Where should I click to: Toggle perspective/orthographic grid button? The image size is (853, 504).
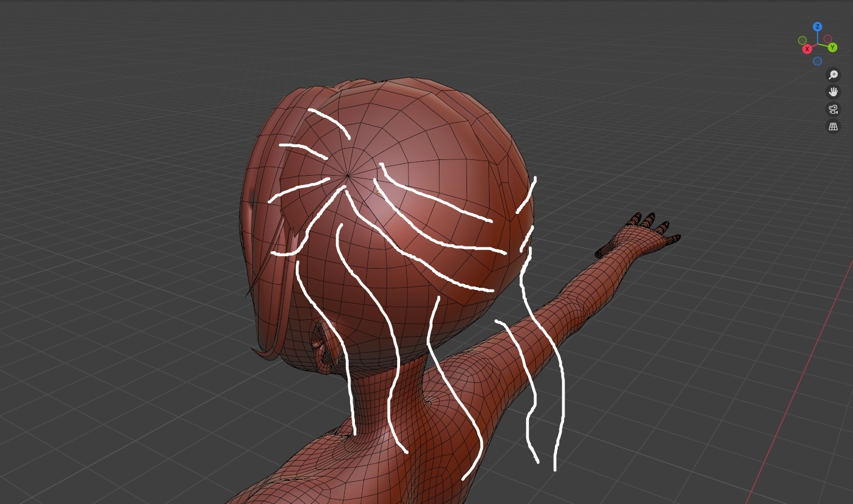pyautogui.click(x=833, y=127)
